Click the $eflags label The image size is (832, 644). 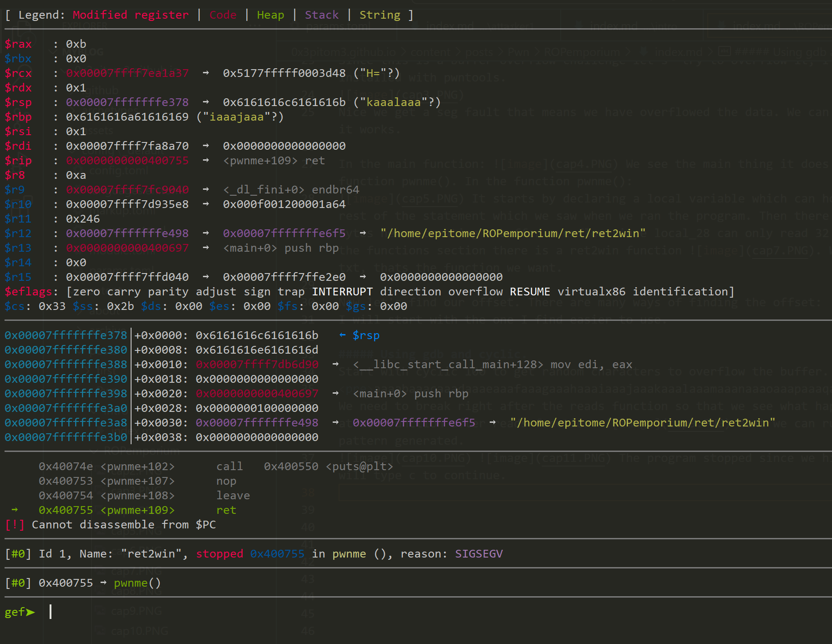click(x=28, y=292)
